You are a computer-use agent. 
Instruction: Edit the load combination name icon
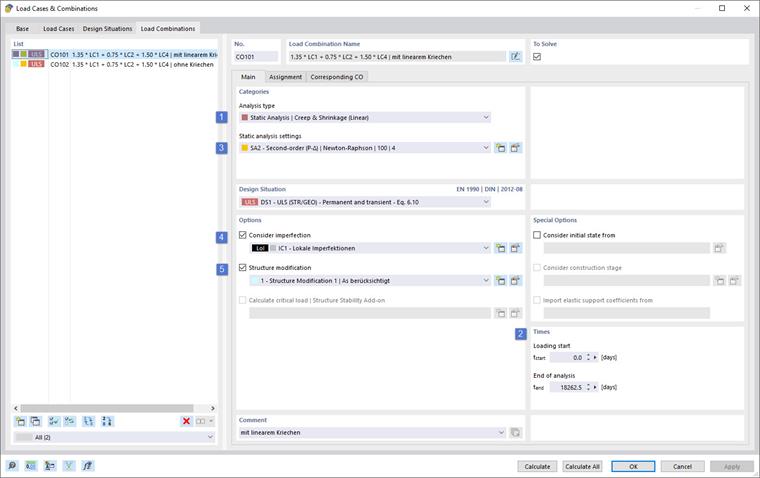click(515, 57)
